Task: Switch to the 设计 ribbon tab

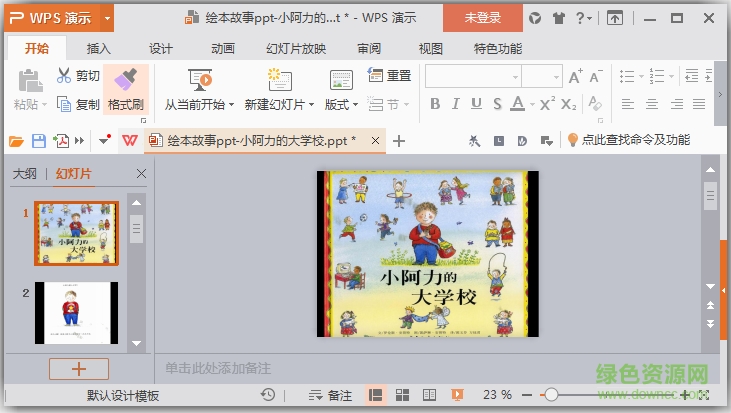Action: tap(160, 48)
